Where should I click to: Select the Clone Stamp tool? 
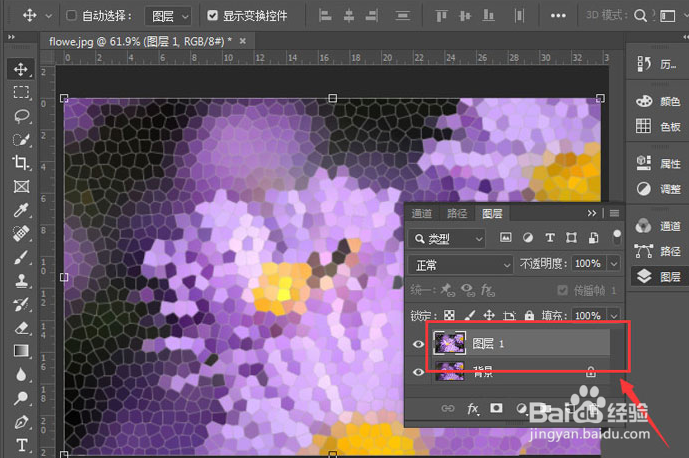[x=21, y=280]
